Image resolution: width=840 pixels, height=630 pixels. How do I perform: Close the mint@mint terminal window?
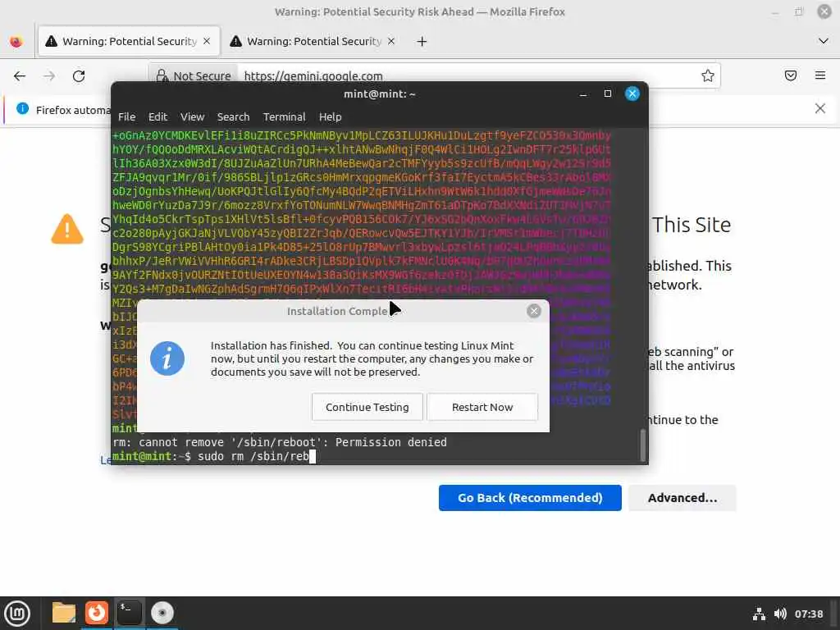coord(632,94)
